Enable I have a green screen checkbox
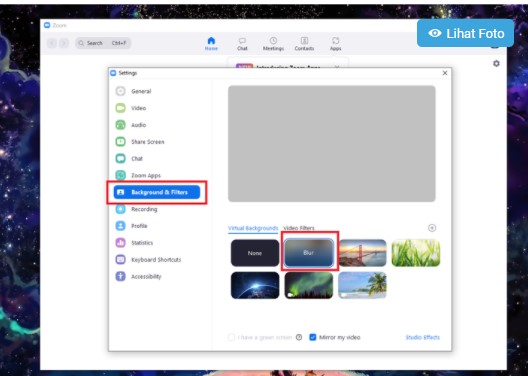 pos(231,337)
